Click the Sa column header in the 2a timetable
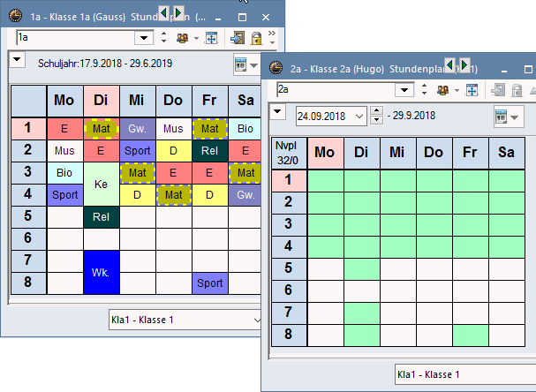This screenshot has width=536, height=392. tap(507, 153)
